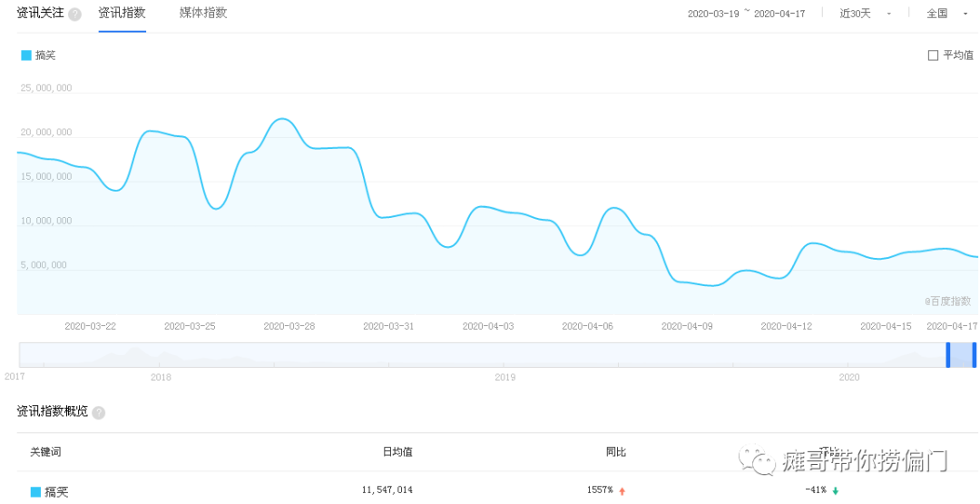Click the 日均值 column header

397,451
